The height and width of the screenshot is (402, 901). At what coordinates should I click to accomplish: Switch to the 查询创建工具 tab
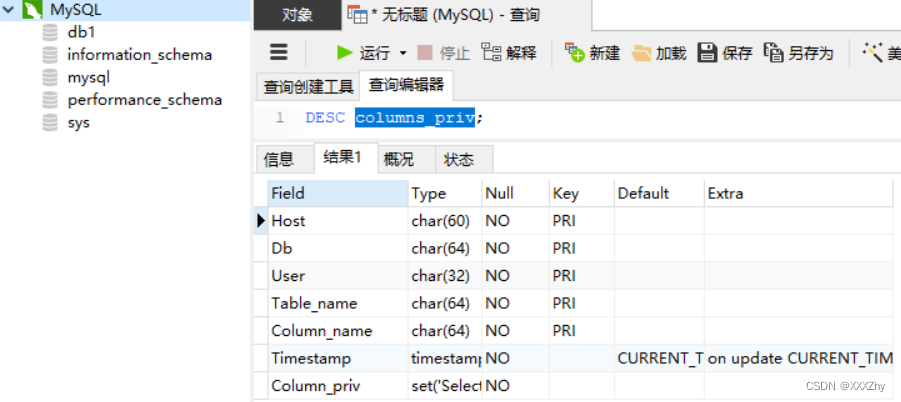pos(308,87)
